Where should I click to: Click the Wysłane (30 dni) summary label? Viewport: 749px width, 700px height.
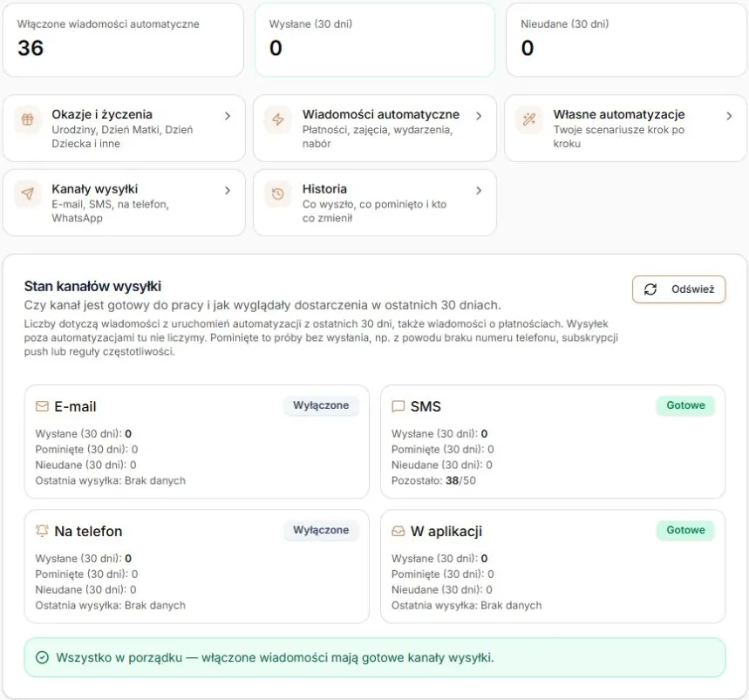pyautogui.click(x=310, y=24)
